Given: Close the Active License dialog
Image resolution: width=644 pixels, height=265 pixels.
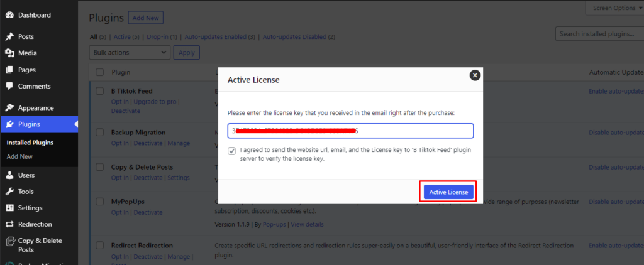Looking at the screenshot, I should click(x=475, y=75).
